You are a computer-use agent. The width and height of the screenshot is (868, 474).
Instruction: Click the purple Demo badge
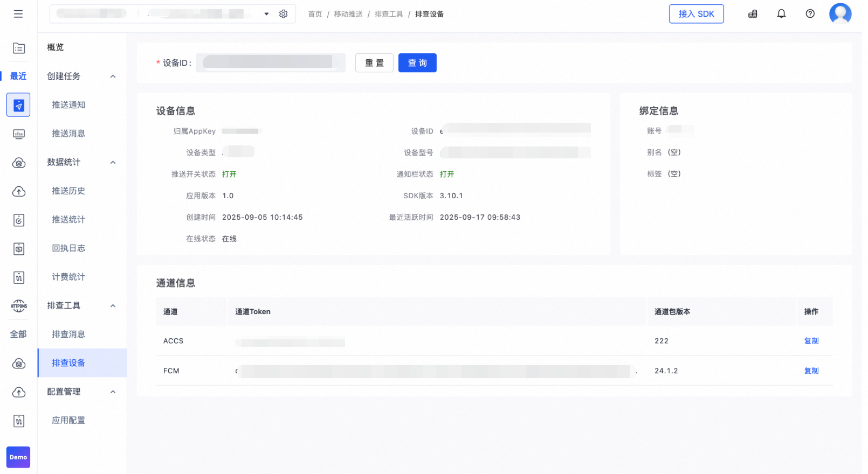click(18, 457)
